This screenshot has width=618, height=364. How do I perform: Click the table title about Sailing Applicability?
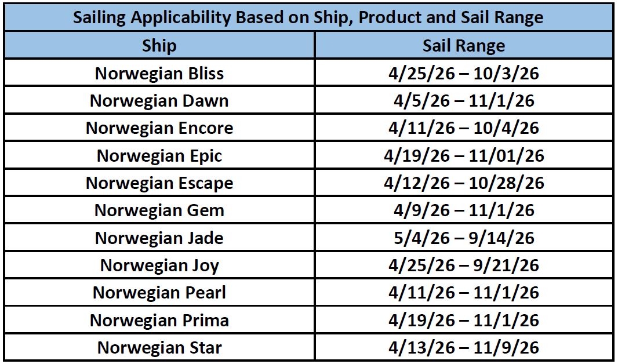coord(308,17)
